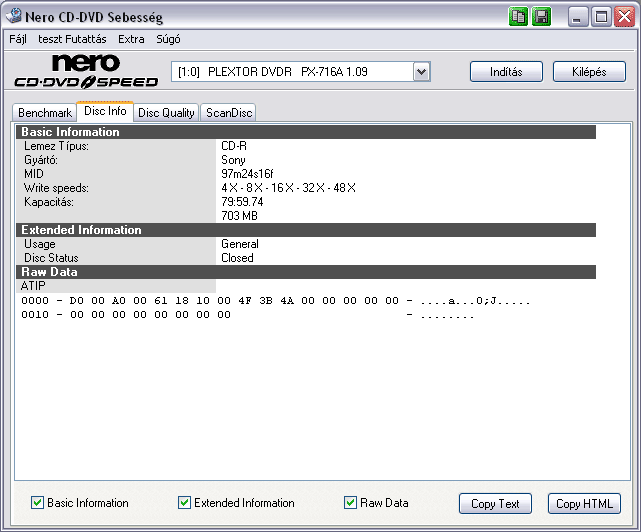Image resolution: width=641 pixels, height=532 pixels.
Task: Open the Extra menu
Action: coord(131,39)
